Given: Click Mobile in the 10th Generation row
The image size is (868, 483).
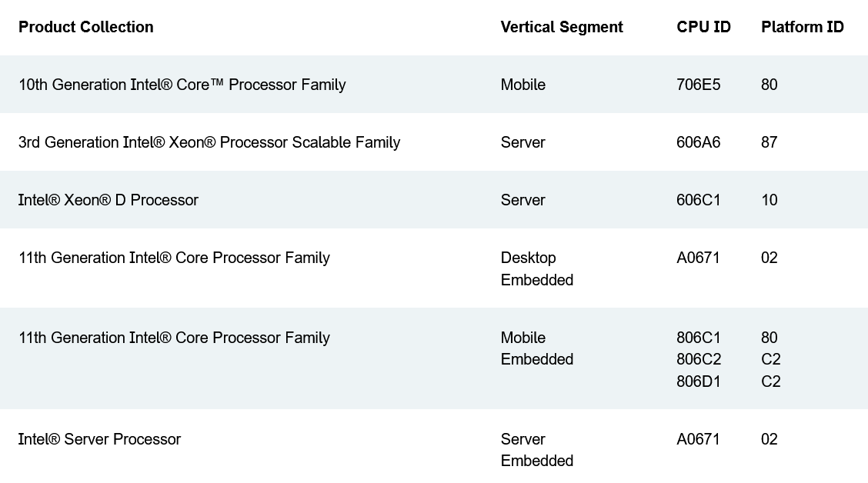Looking at the screenshot, I should coord(522,85).
